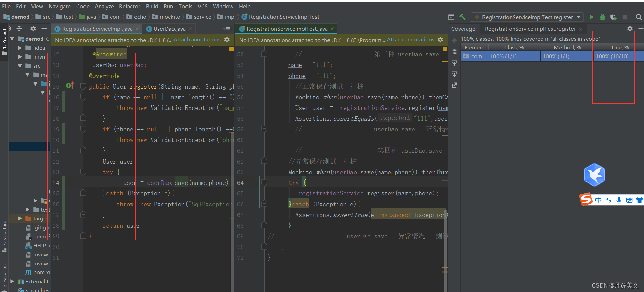This screenshot has height=292, width=644.
Task: Sort coverage by Method, % column header
Action: 567,47
